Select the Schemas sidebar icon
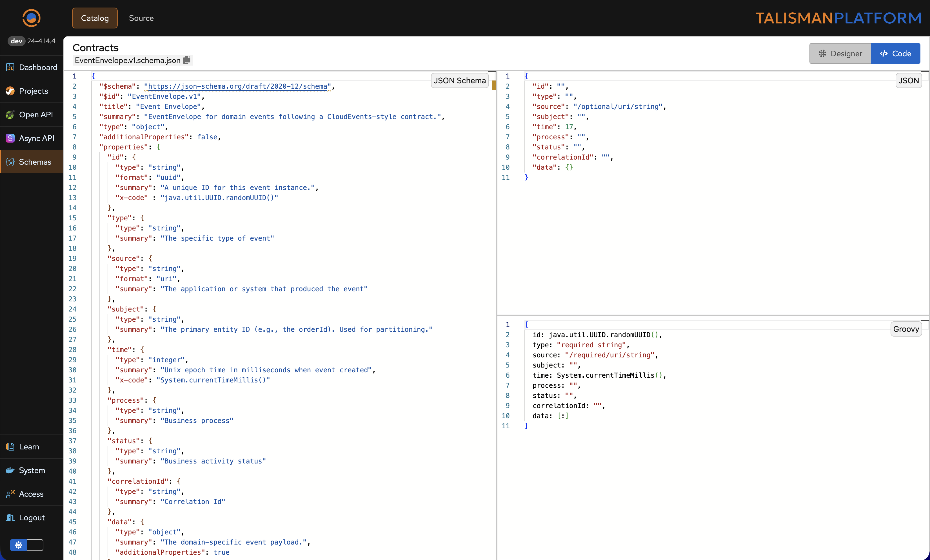Image resolution: width=930 pixels, height=560 pixels. [10, 162]
